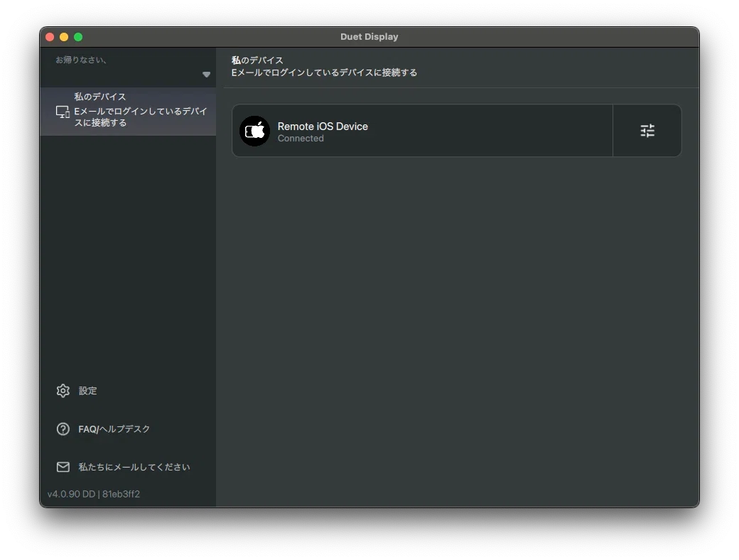This screenshot has height=560, width=739.
Task: Click the Duet Display window title
Action: (x=369, y=37)
